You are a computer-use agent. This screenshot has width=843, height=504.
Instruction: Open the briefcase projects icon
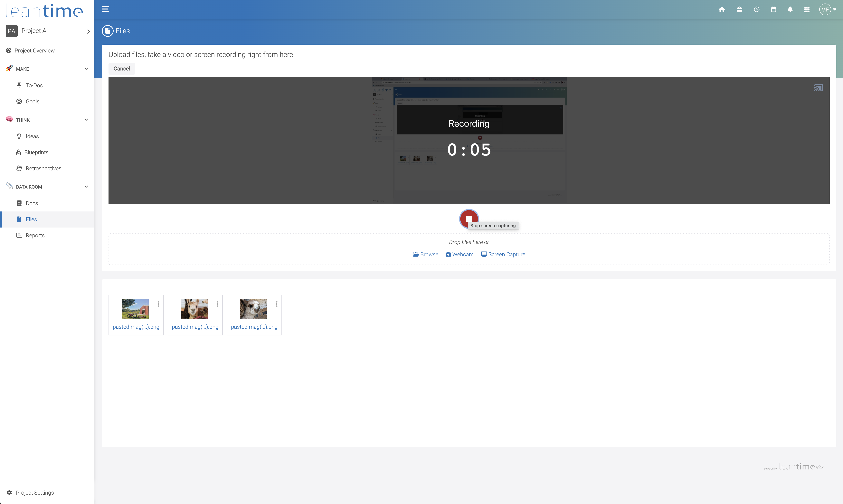pyautogui.click(x=739, y=10)
